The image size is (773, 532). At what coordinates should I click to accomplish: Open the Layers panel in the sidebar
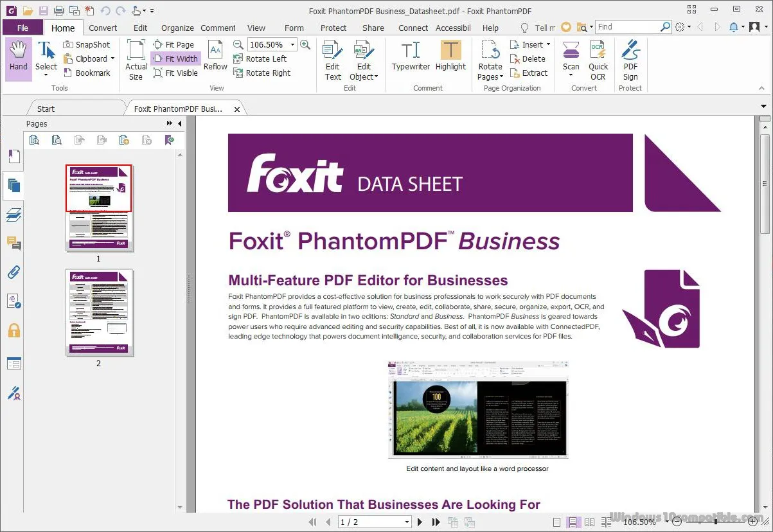point(13,215)
